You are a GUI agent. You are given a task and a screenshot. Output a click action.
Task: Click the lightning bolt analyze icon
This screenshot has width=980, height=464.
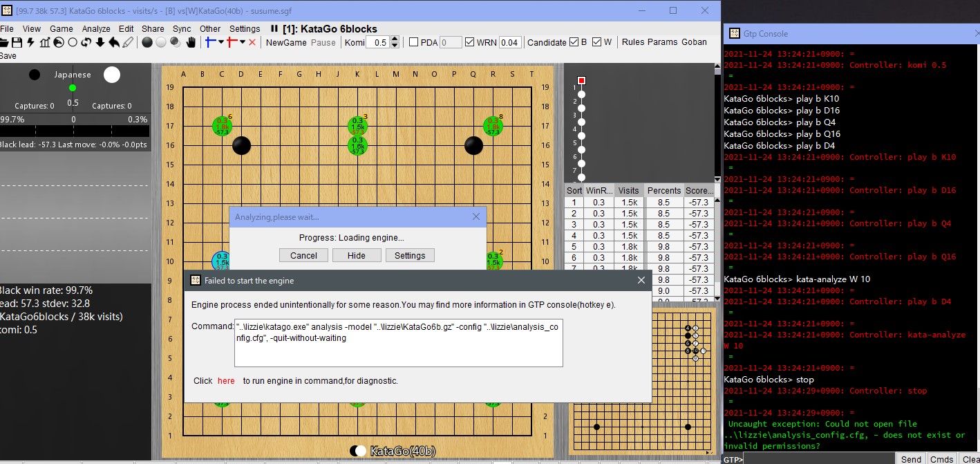coord(30,43)
